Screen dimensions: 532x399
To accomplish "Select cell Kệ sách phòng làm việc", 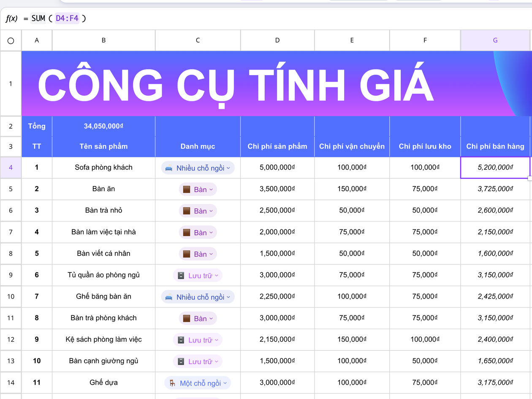I will pyautogui.click(x=104, y=340).
